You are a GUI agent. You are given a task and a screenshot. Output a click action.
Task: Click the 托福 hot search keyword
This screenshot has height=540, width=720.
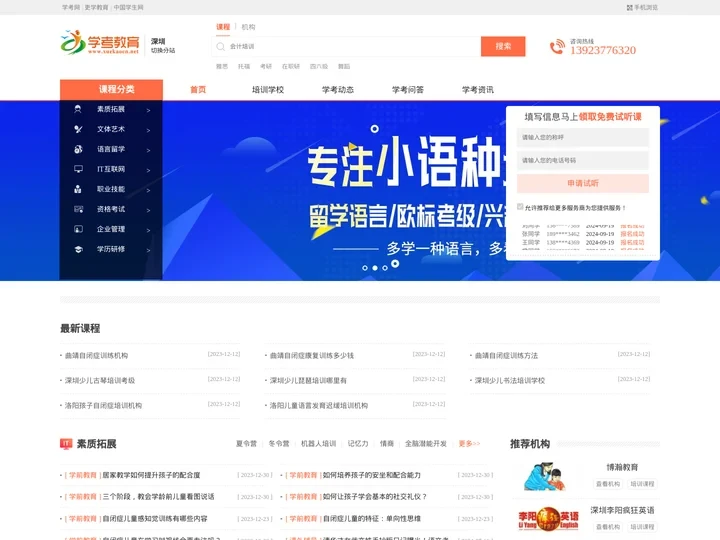[244, 66]
